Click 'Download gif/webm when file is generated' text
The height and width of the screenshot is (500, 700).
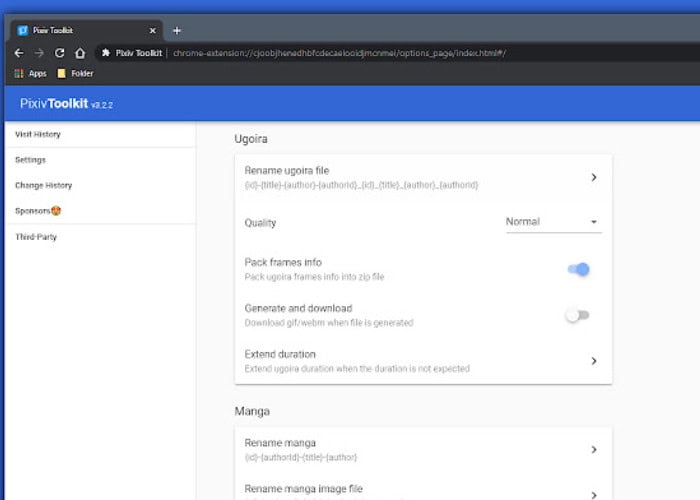(329, 323)
